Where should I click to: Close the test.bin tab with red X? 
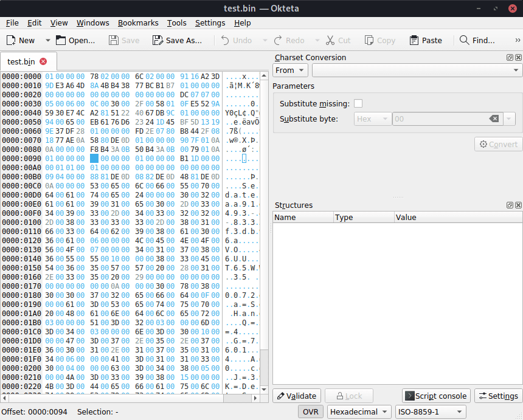(x=43, y=61)
